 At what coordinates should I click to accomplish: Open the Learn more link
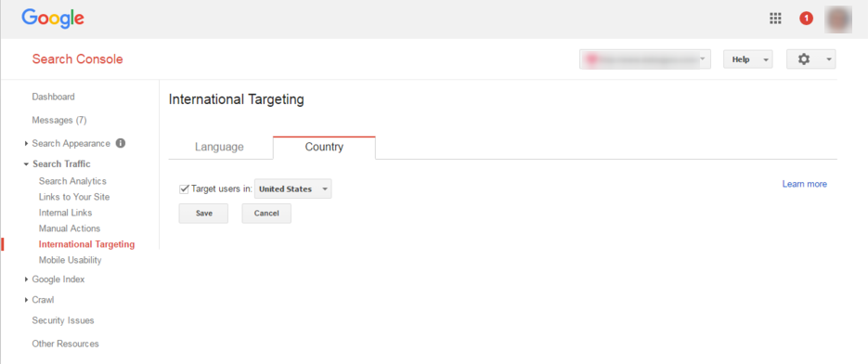pos(804,184)
